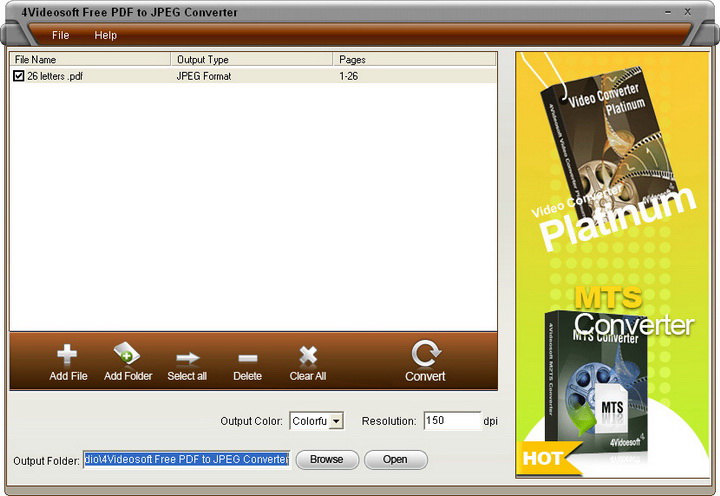The image size is (720, 496).
Task: Click the Browse button
Action: click(326, 459)
